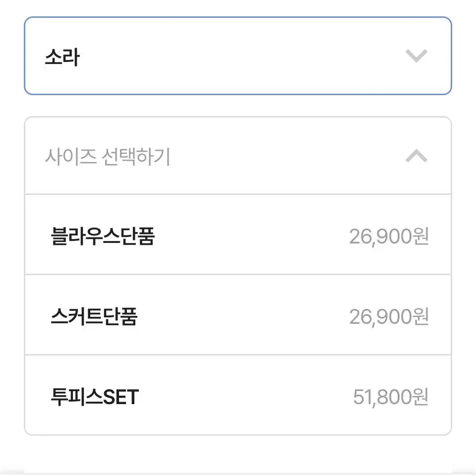The image size is (476, 476).
Task: Click the middle of the 스커트단품 row
Action: coord(238,315)
